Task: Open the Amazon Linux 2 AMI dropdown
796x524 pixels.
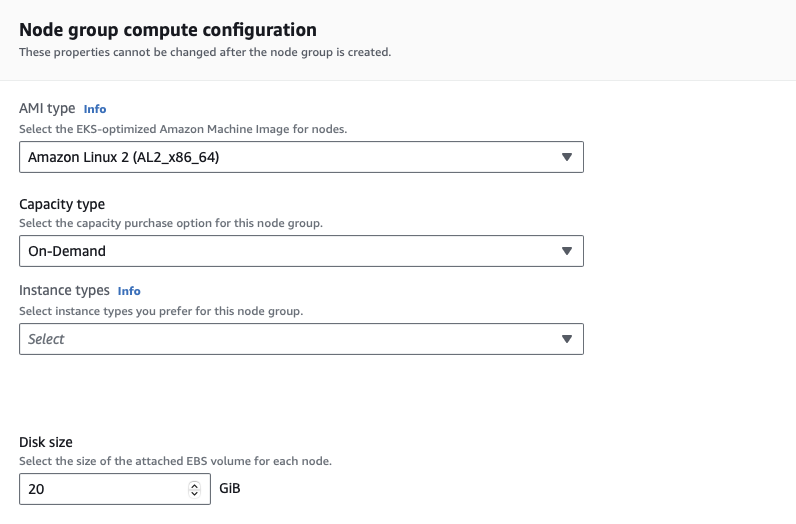Action: (x=290, y=157)
